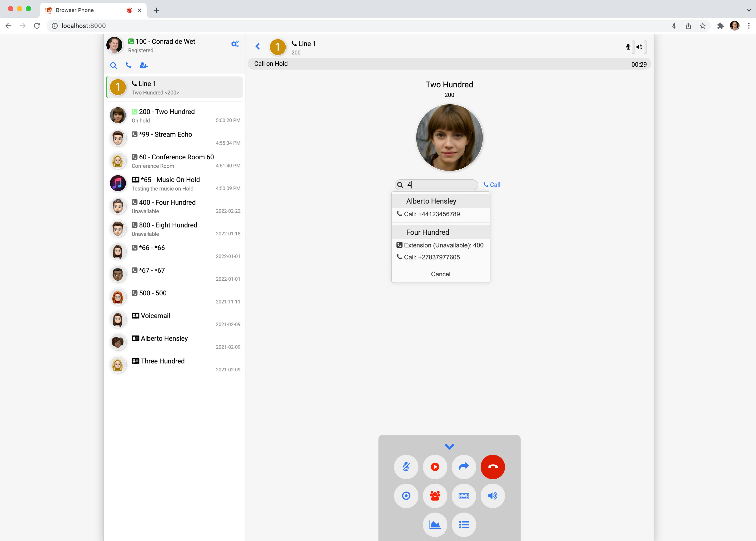Screen dimensions: 756x541
Task: Open settings via blue gears icon
Action: (235, 44)
